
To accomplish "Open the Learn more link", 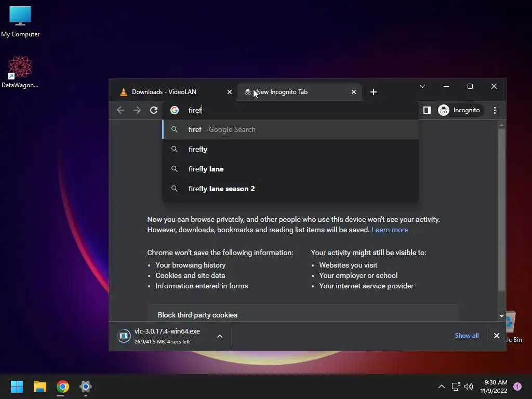I will coord(390,230).
